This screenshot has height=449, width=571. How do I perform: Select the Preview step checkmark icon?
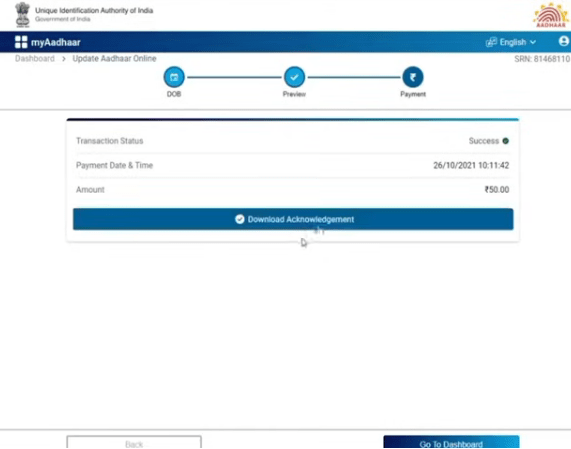click(x=294, y=77)
